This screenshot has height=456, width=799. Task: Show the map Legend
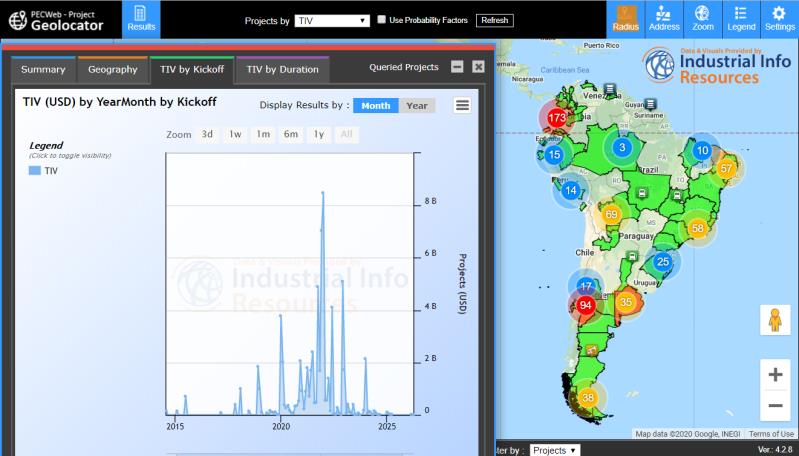click(x=741, y=19)
